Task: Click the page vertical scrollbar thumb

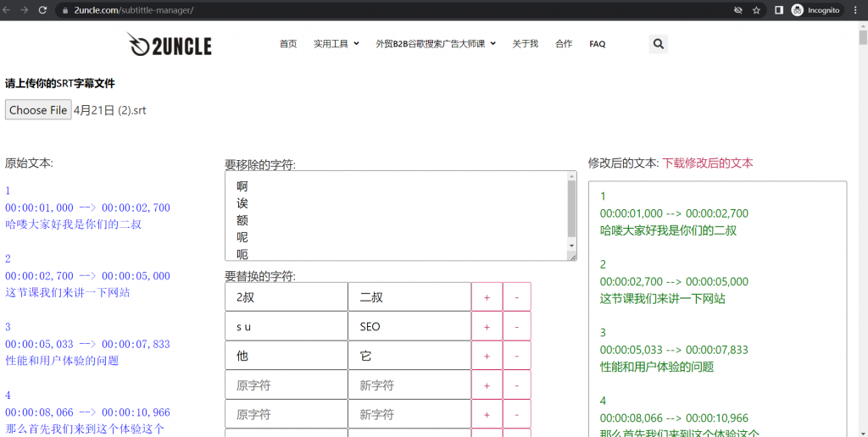Action: click(x=862, y=37)
